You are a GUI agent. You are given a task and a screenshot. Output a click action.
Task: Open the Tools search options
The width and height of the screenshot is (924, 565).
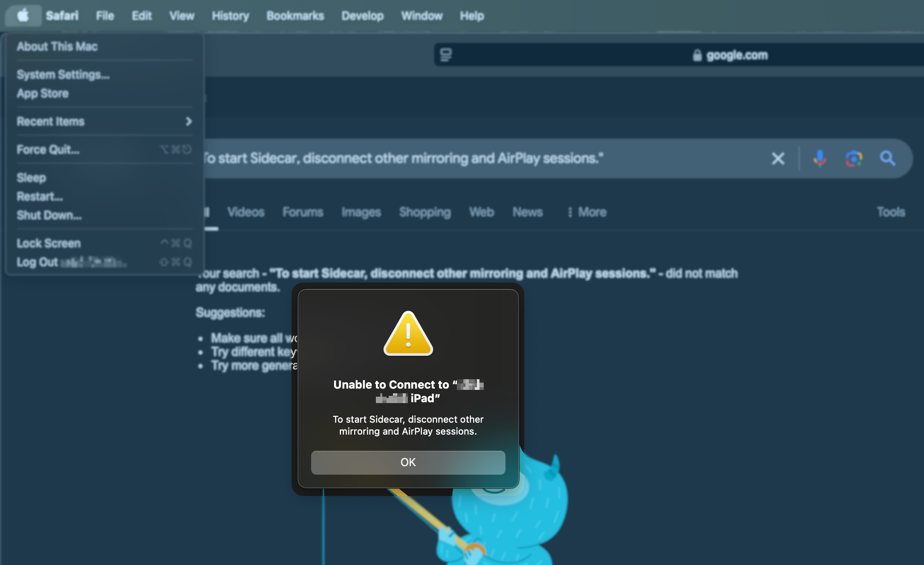[891, 212]
